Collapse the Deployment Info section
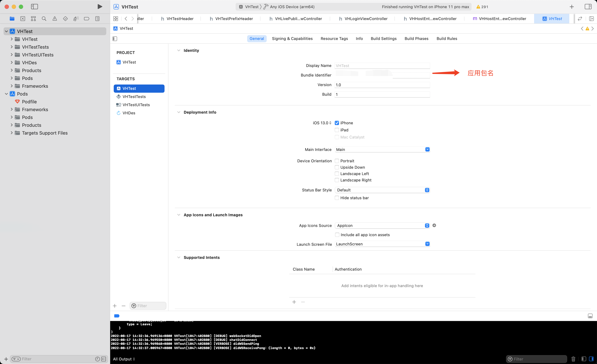The width and height of the screenshot is (597, 364). 179,112
